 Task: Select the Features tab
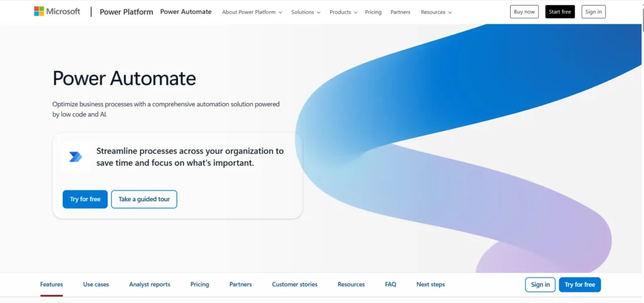(52, 284)
